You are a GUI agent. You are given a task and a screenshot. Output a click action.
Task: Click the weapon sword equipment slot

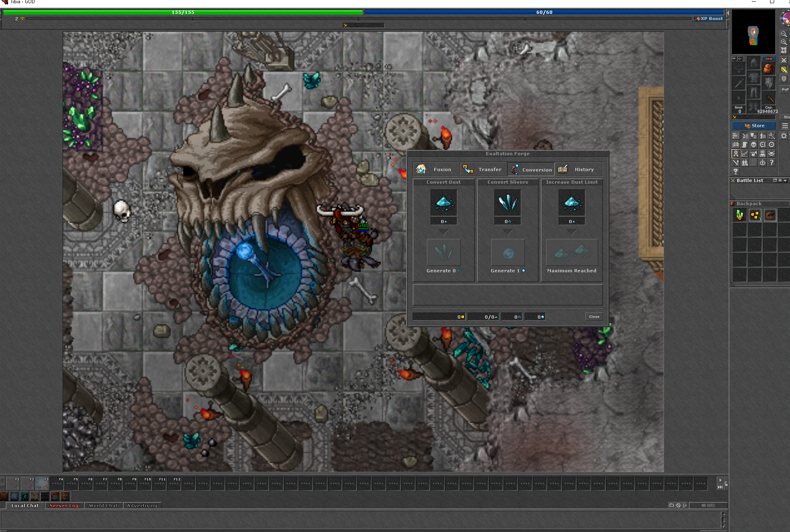click(x=739, y=84)
